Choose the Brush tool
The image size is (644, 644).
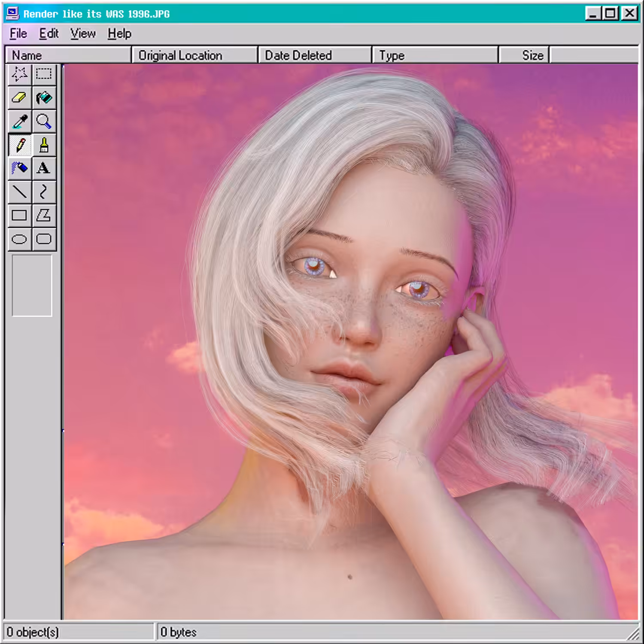(44, 145)
